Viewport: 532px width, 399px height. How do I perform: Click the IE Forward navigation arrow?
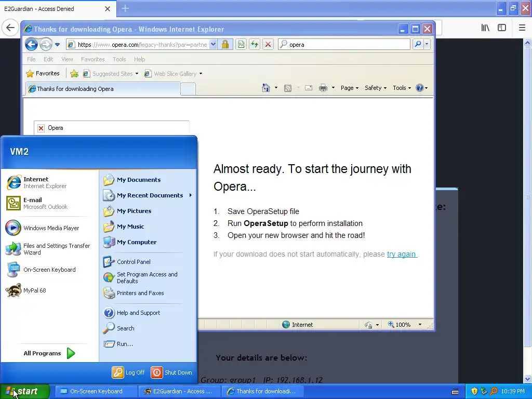click(46, 45)
